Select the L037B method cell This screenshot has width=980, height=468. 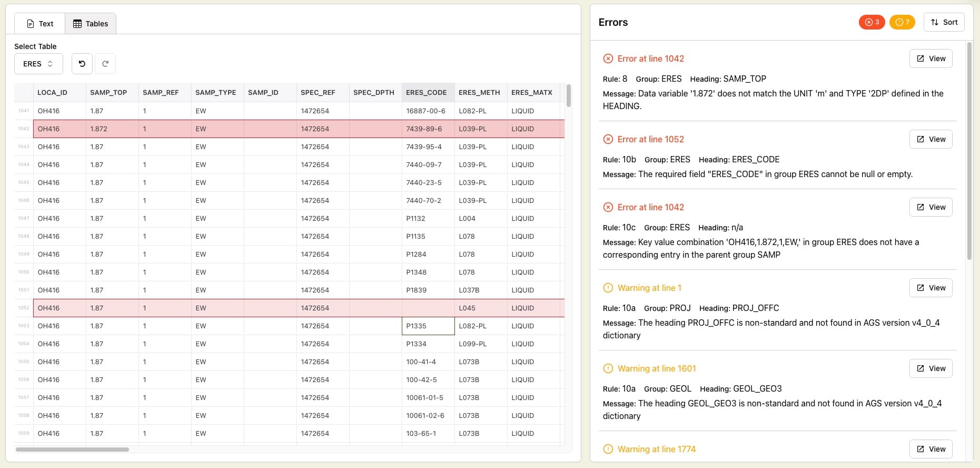pyautogui.click(x=481, y=290)
